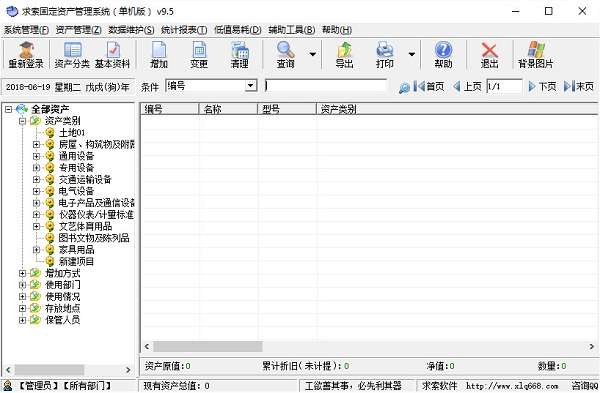Screen dimensions: 600x393
Task: Click the horizontal scrollbar under the asset table
Action: point(369,347)
